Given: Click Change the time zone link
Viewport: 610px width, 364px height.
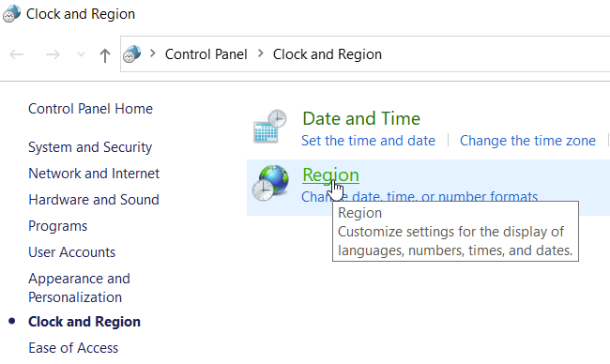Looking at the screenshot, I should (x=527, y=141).
